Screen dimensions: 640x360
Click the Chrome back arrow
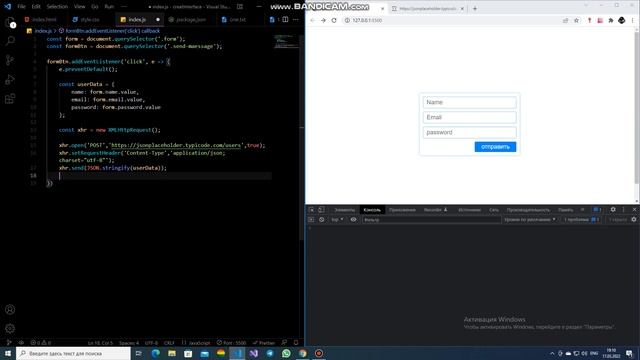tap(313, 20)
